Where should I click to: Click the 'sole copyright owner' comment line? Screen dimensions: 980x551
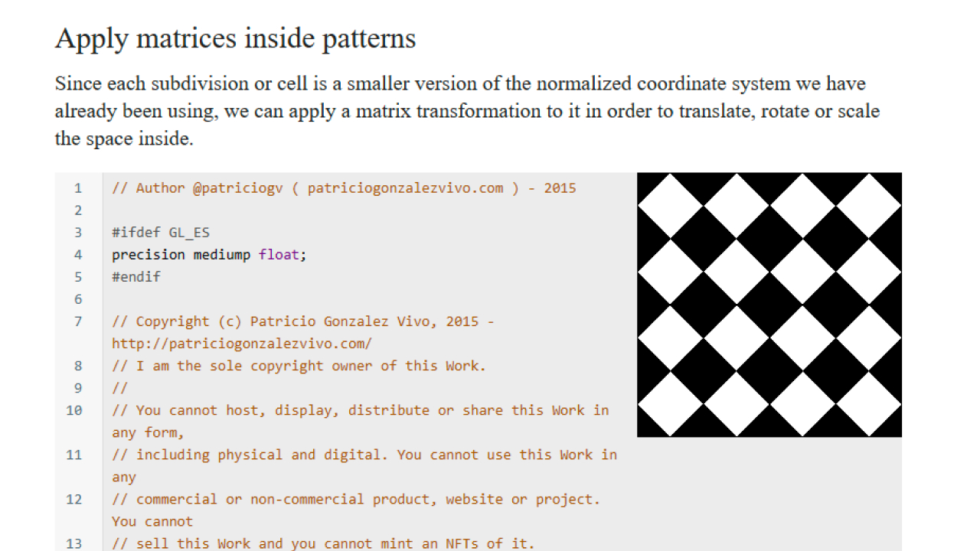pos(299,366)
